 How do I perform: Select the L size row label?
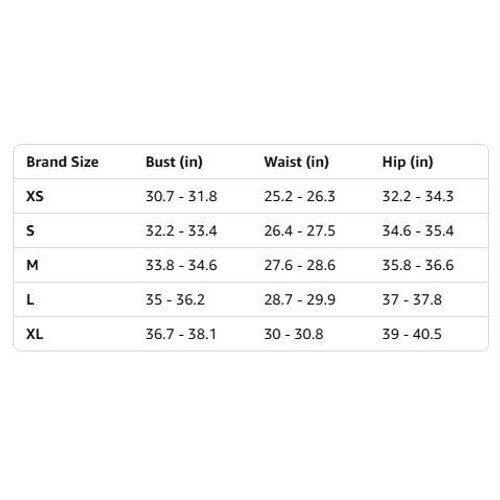[x=30, y=300]
